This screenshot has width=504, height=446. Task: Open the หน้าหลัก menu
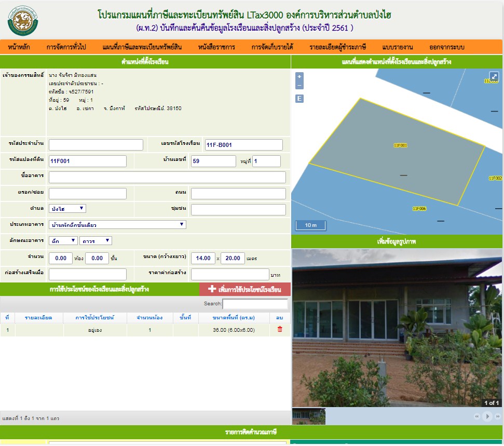point(19,47)
